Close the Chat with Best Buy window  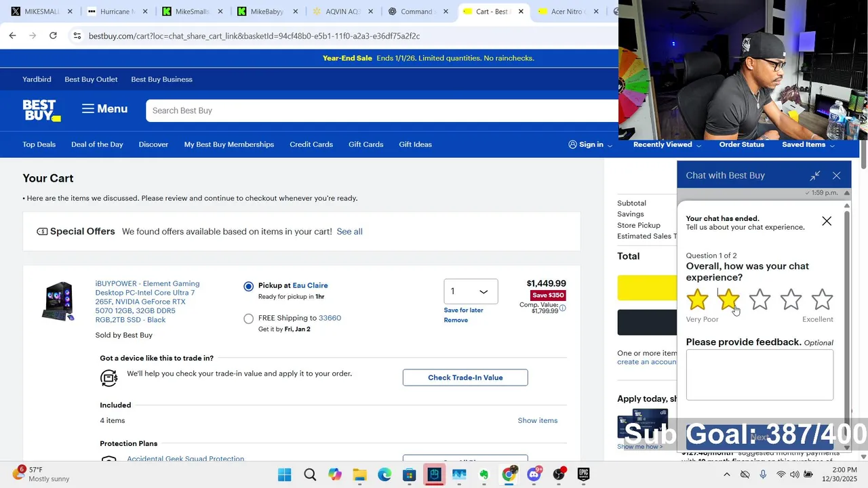pos(837,176)
